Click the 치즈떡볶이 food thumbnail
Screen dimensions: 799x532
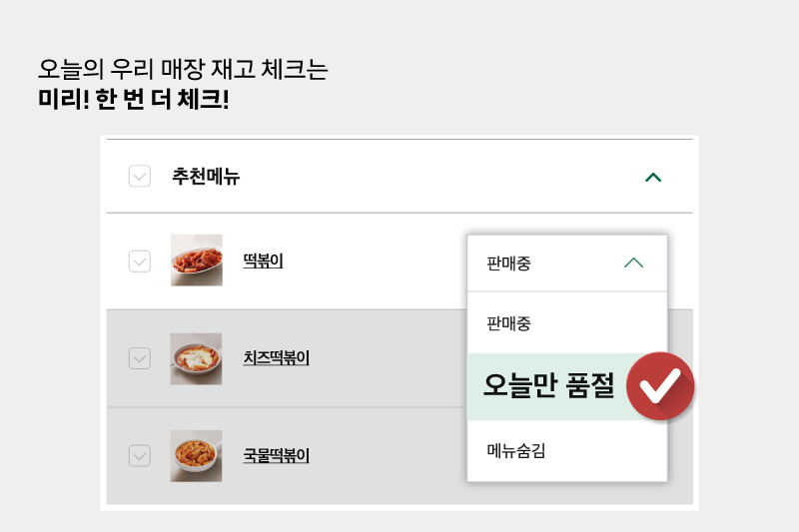pos(196,359)
